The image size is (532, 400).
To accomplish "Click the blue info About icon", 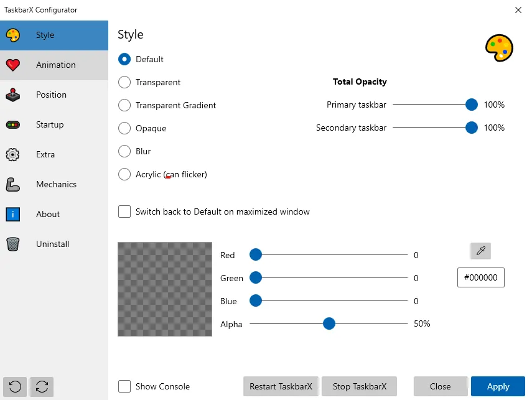I will 13,215.
